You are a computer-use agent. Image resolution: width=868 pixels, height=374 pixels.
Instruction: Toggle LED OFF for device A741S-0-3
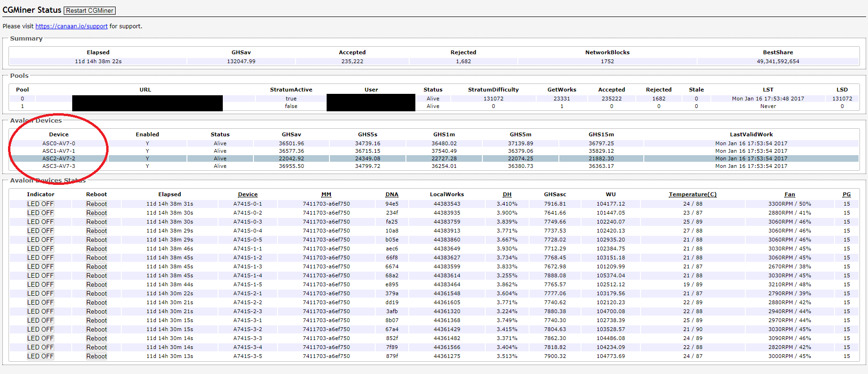point(40,222)
